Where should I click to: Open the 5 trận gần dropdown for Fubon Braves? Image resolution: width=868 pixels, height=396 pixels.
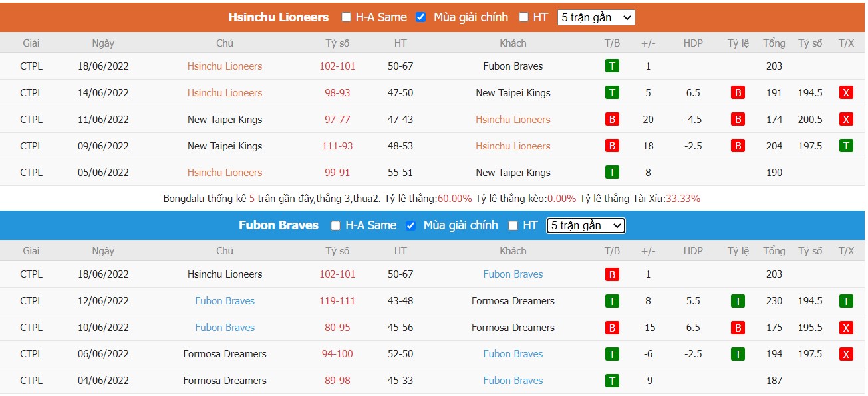586,225
